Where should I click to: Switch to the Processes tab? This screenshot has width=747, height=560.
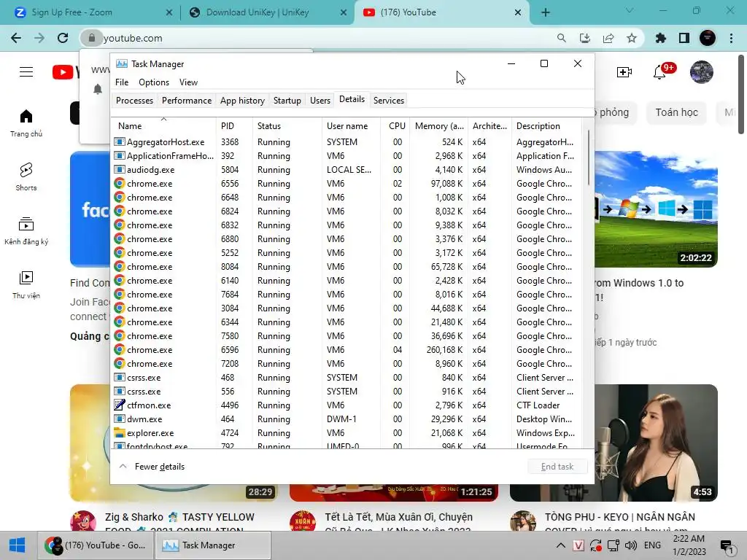click(x=134, y=101)
